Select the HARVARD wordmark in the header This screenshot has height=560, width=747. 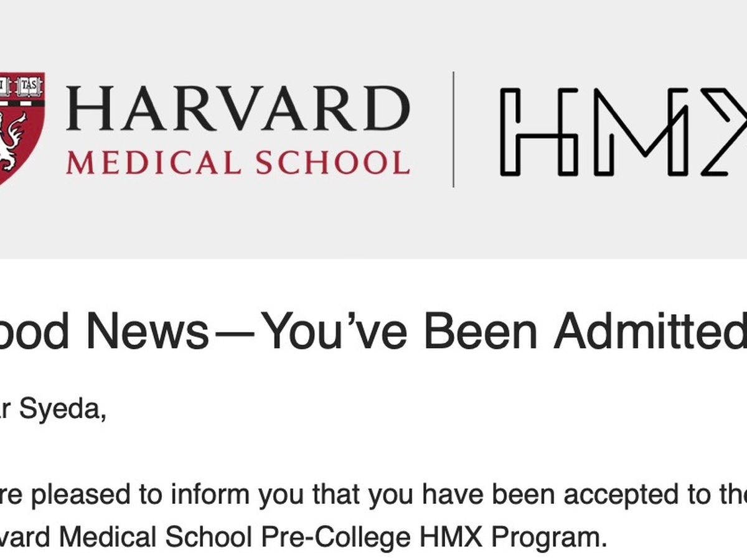pyautogui.click(x=237, y=108)
